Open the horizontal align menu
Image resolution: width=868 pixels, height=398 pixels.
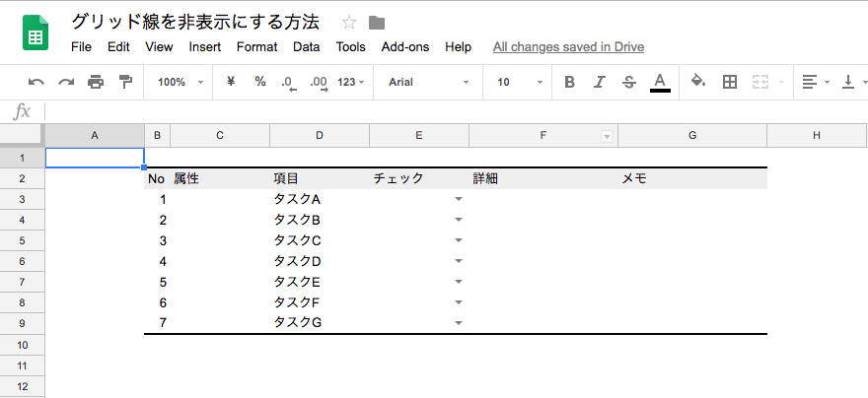pos(816,82)
